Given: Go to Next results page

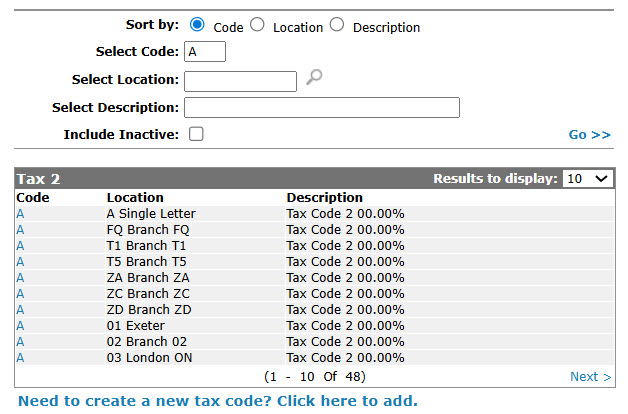Looking at the screenshot, I should pos(590,376).
